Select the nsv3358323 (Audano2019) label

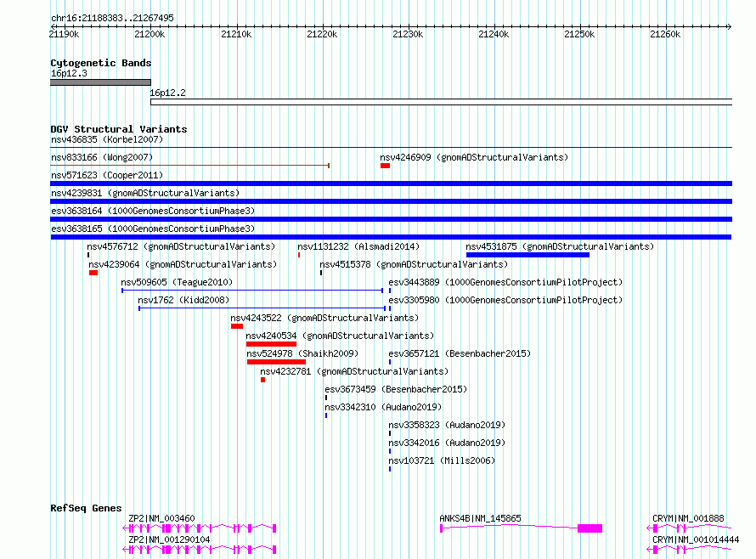(x=447, y=425)
